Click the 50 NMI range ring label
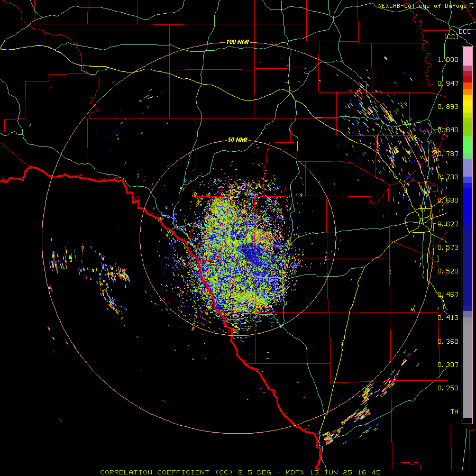476x476 pixels. (x=237, y=140)
